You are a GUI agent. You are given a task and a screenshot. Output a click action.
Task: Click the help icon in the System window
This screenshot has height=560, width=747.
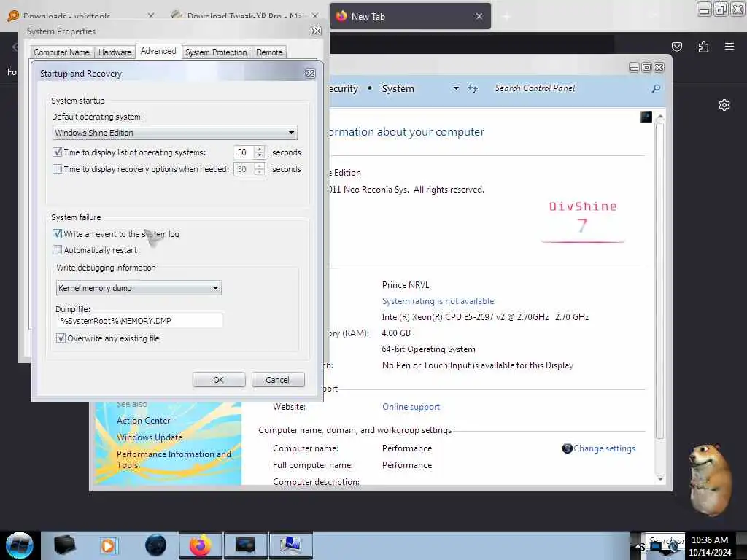(x=646, y=117)
